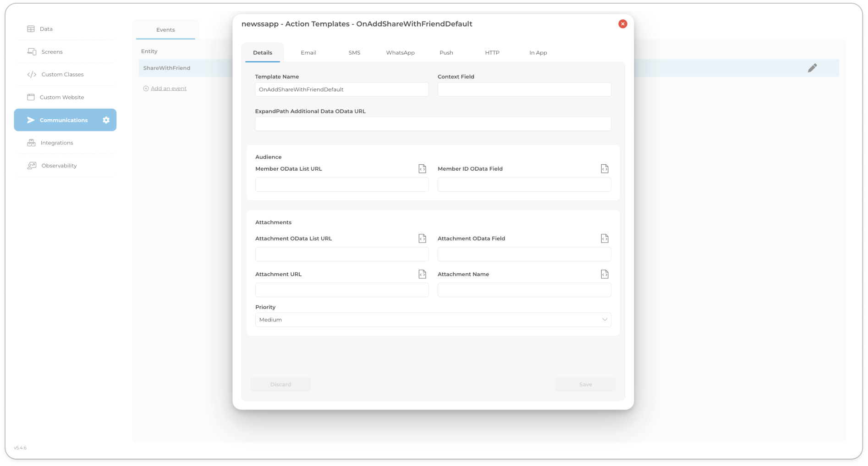868x466 pixels.
Task: Go to Observability in the sidebar
Action: [x=59, y=166]
